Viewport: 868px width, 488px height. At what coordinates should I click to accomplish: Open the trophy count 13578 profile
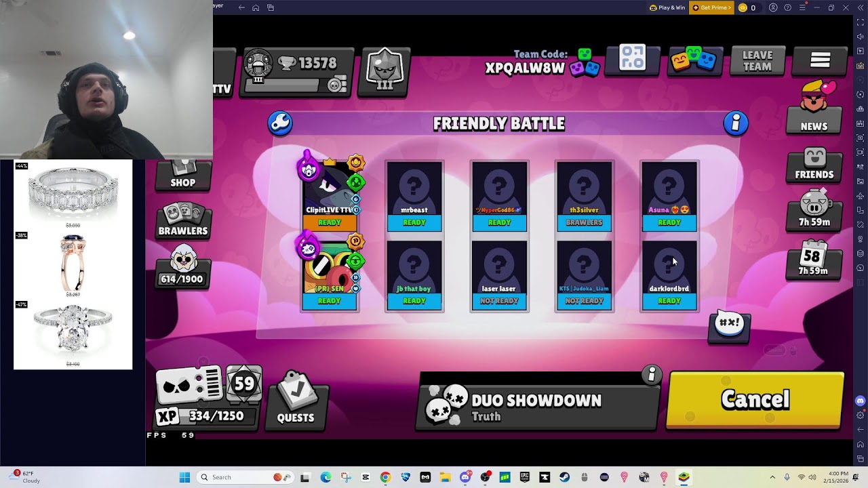point(298,71)
